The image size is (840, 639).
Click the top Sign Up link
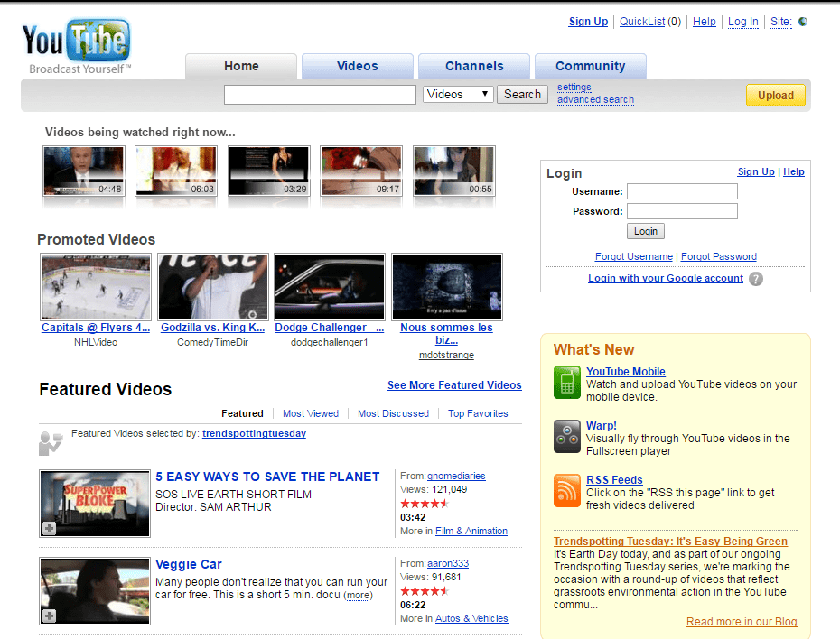[588, 22]
